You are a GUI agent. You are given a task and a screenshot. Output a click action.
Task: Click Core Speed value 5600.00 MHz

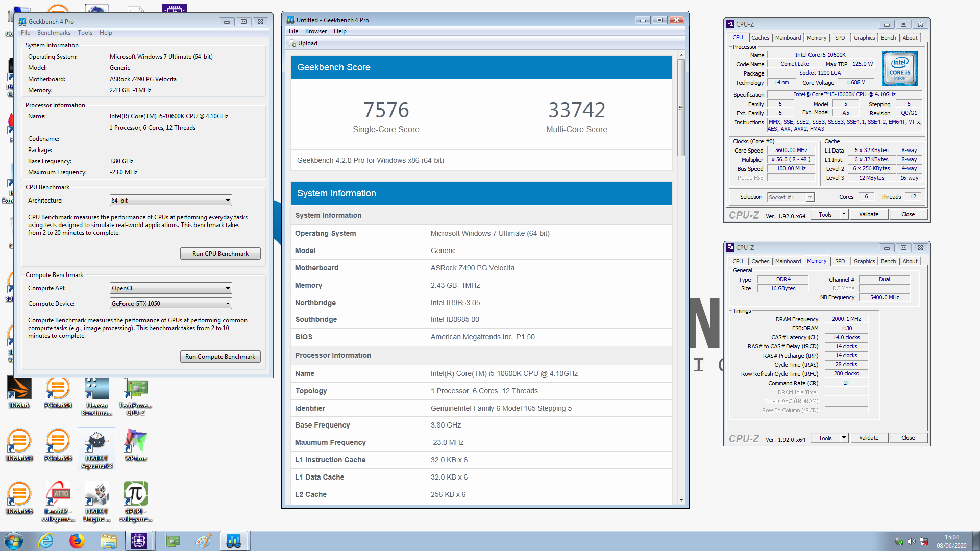pos(791,151)
